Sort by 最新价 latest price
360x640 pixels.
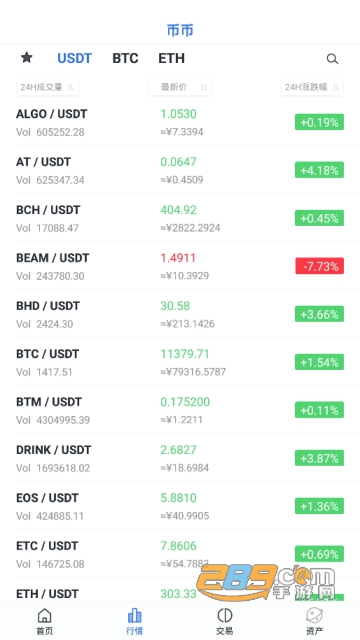point(180,87)
